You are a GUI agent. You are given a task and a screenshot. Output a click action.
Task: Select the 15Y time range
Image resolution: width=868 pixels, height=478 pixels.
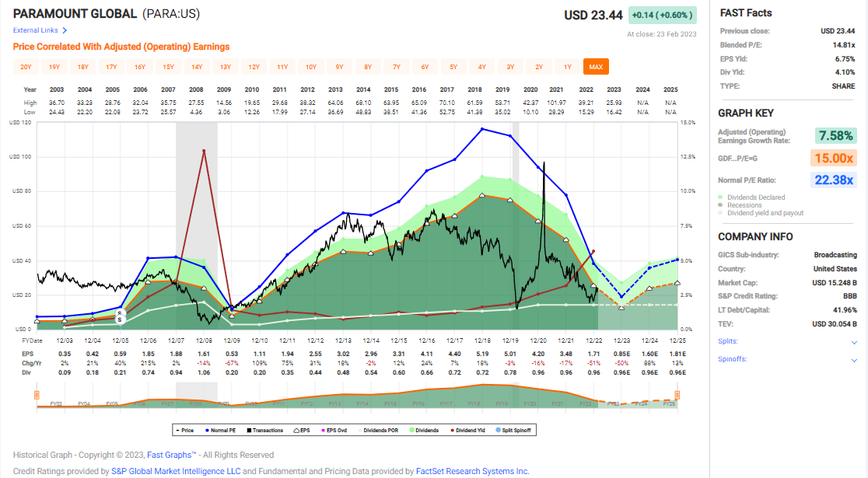pyautogui.click(x=168, y=67)
